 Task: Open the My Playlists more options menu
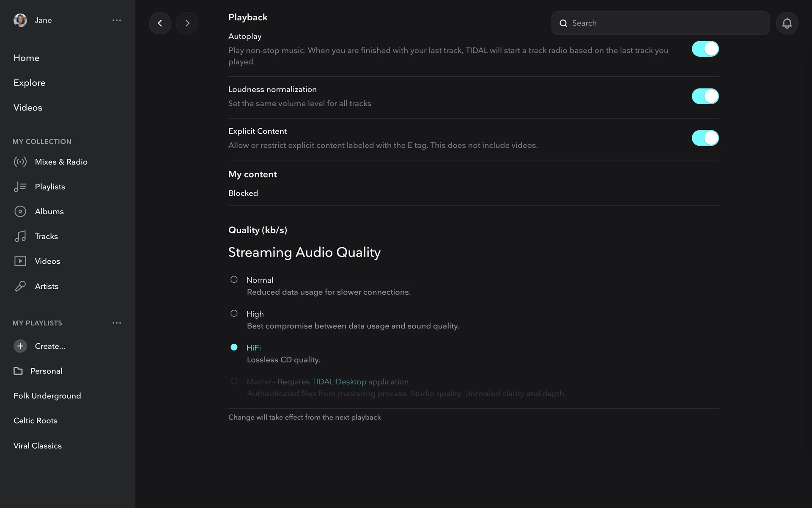point(117,323)
